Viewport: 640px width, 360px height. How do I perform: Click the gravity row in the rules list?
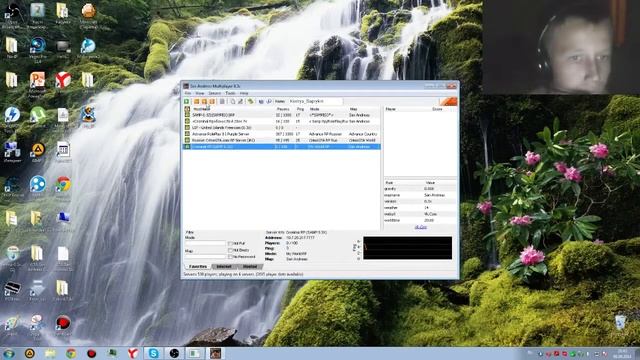pyautogui.click(x=420, y=189)
